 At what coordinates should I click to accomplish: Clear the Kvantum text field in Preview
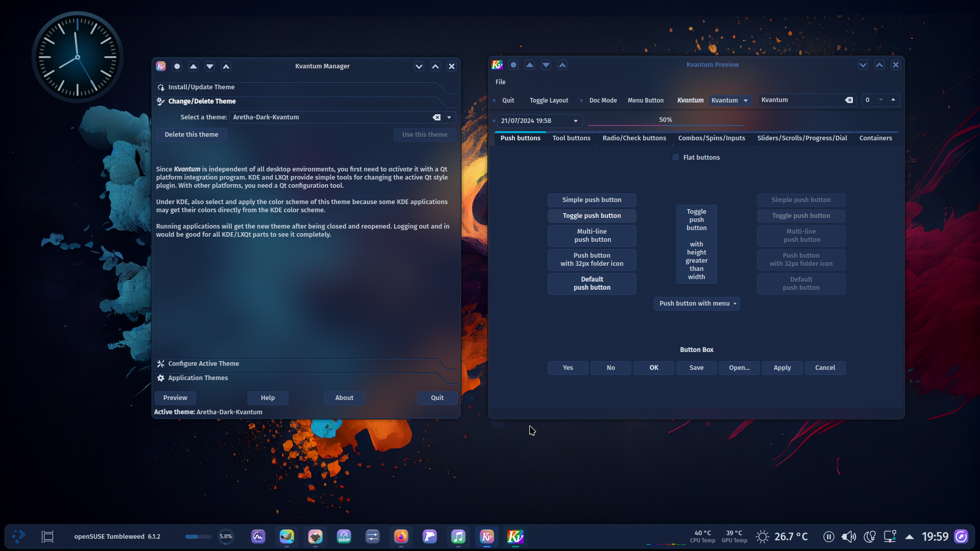pos(849,100)
